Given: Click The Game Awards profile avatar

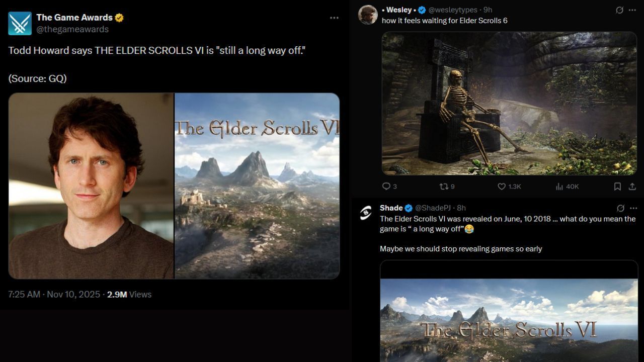Looking at the screenshot, I should tap(20, 23).
